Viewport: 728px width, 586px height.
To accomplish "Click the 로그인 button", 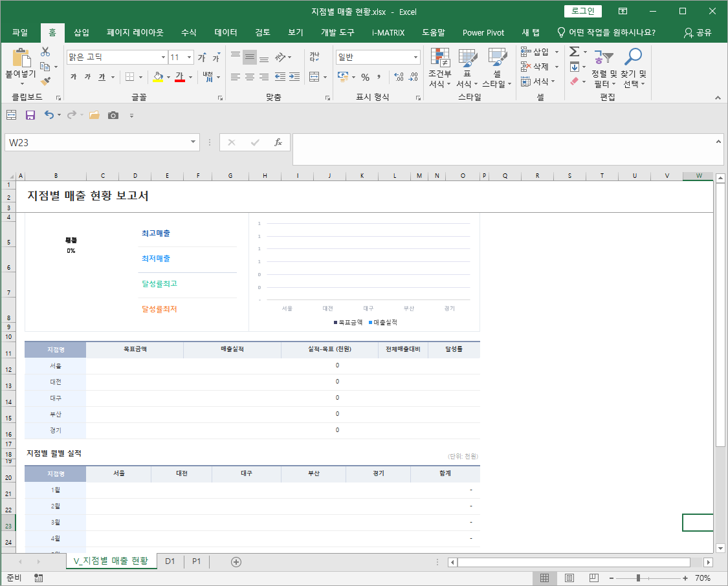I will (x=582, y=11).
